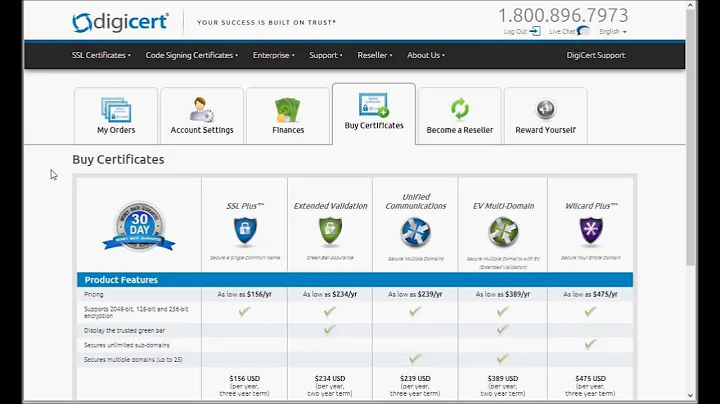Click the 'Secures multiple domains (up to 25)' label
Screen dimensions: 720x404
(133, 359)
